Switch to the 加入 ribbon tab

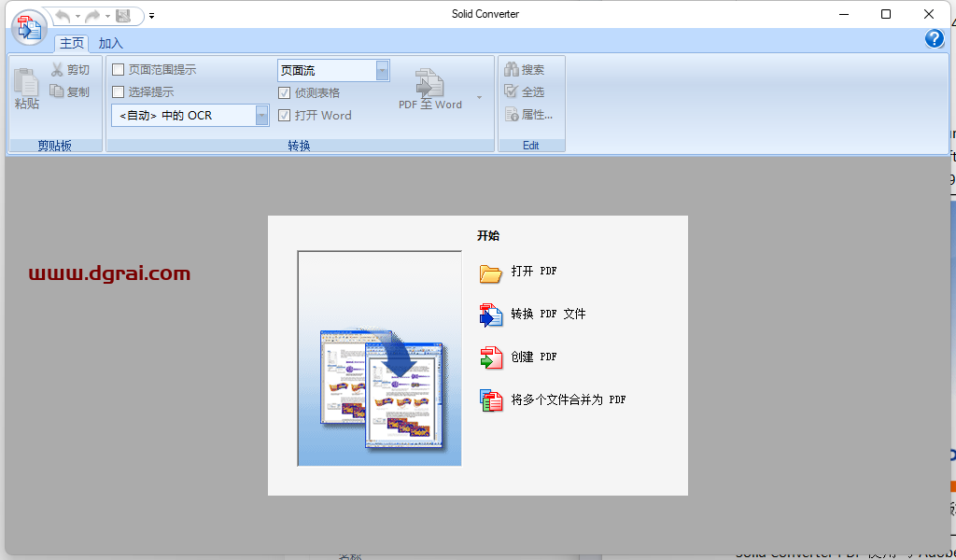tap(110, 43)
